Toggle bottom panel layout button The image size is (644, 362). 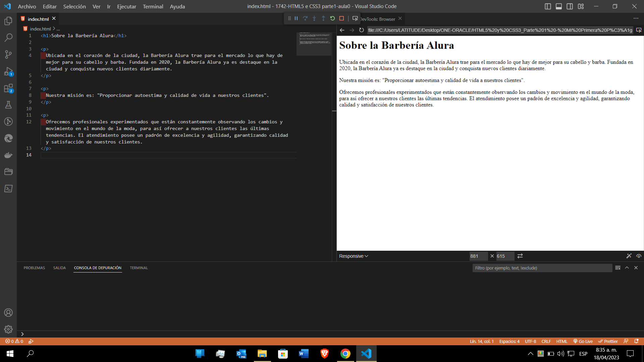click(x=559, y=6)
